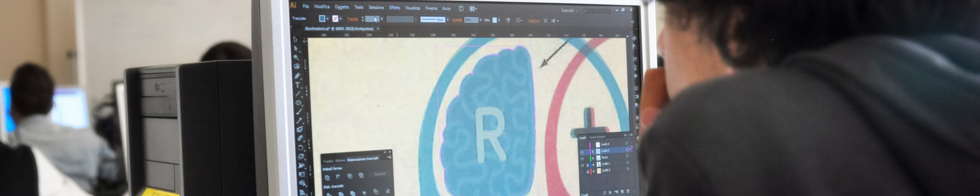
Task: Click the Bridge icon beside Aiuto
Action: pyautogui.click(x=461, y=8)
